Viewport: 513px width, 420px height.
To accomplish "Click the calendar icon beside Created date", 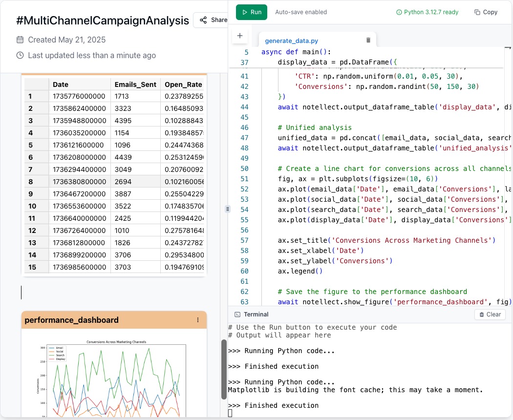I will click(x=20, y=40).
